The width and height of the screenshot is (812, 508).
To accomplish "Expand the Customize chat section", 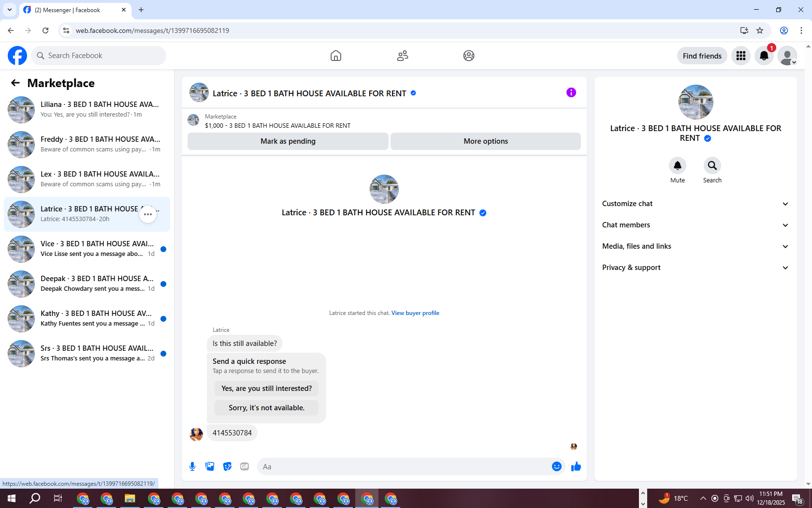I will [x=696, y=204].
